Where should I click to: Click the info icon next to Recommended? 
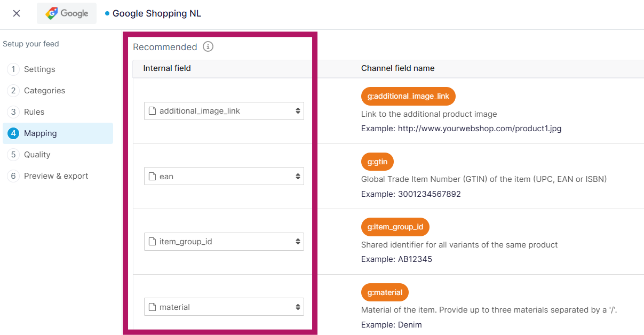[x=208, y=46]
